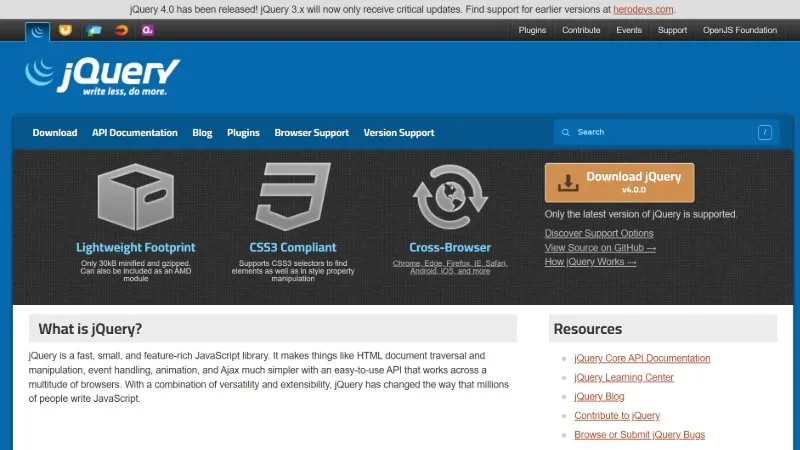Open the Chrome, Edge, Firefox browsers link
This screenshot has height=450, width=800.
(x=450, y=267)
